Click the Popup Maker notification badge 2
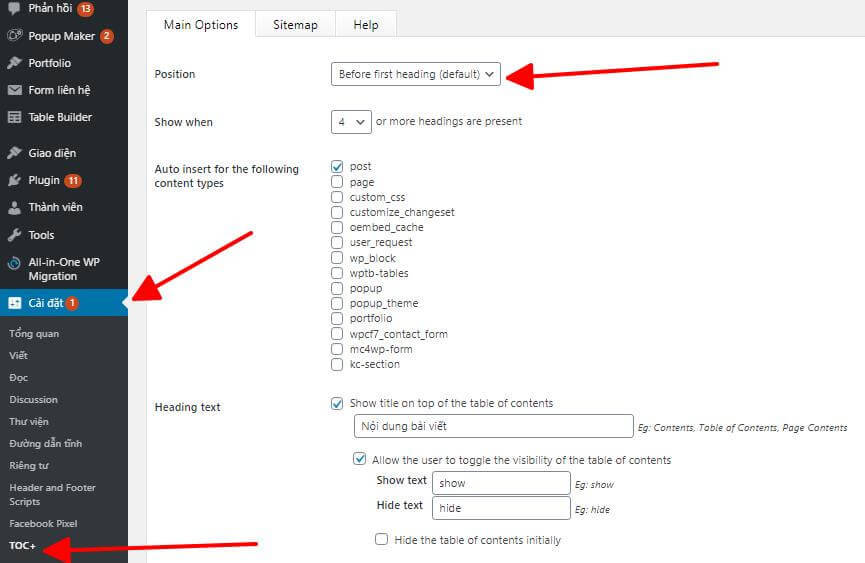Image resolution: width=865 pixels, height=563 pixels. click(106, 36)
